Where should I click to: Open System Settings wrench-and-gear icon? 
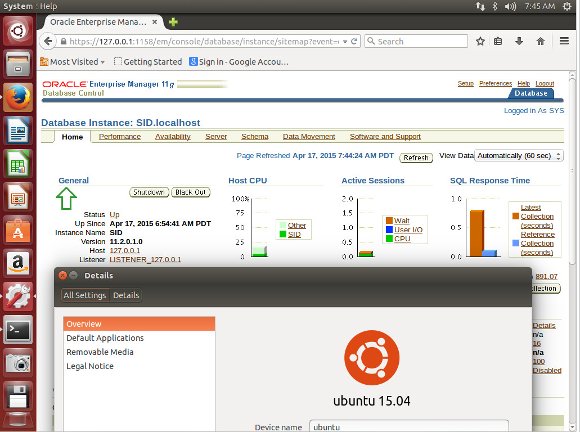tap(18, 297)
